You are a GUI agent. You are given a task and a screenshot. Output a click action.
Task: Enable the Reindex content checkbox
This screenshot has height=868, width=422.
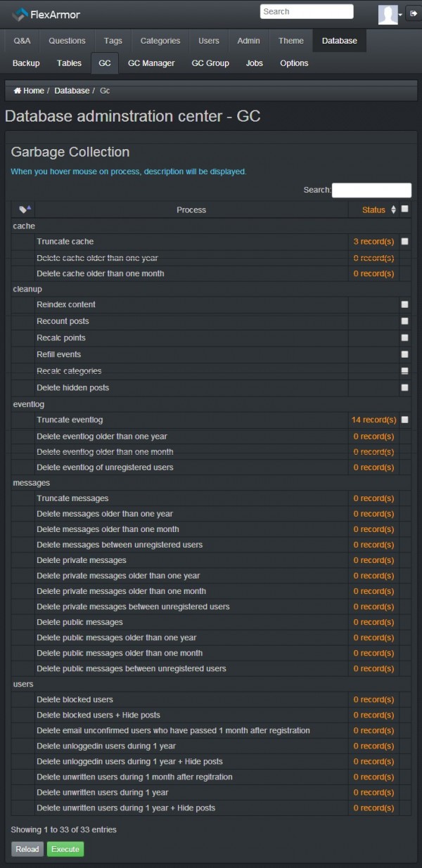coord(404,304)
